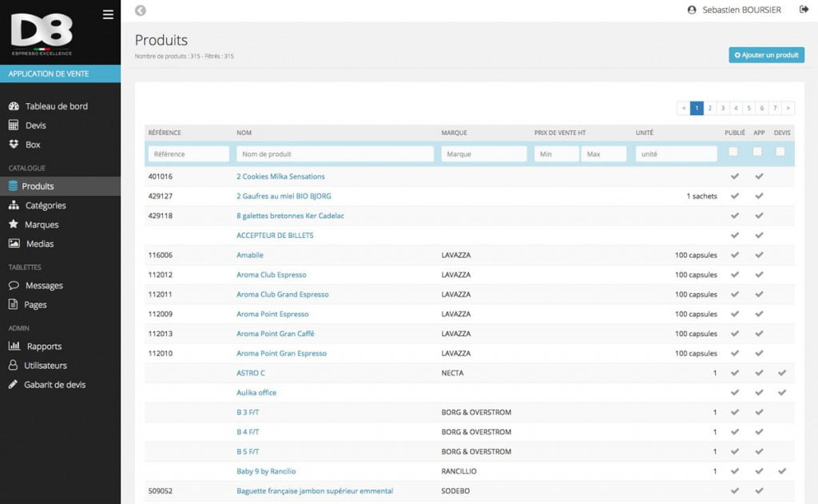Go to pagination page 7
Screen dimensions: 818x504
click(x=775, y=108)
